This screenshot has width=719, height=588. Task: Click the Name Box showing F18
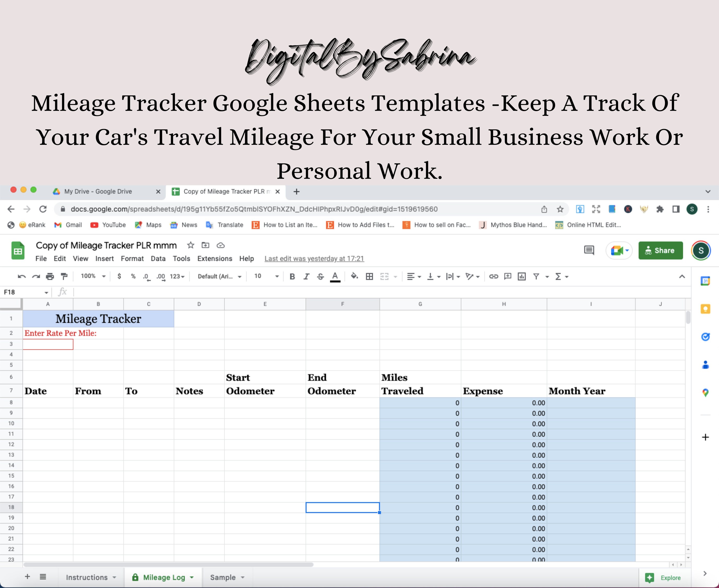point(25,292)
